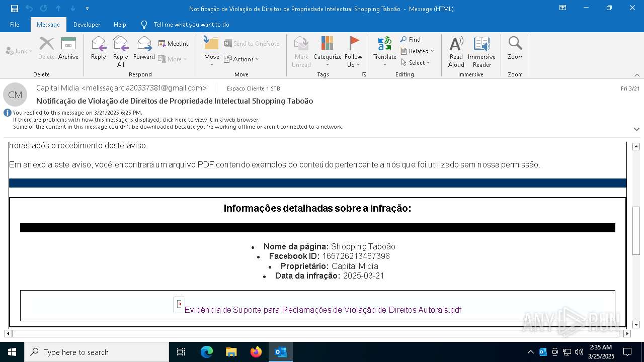Click the CM sender avatar
Image resolution: width=644 pixels, height=362 pixels.
[15, 95]
